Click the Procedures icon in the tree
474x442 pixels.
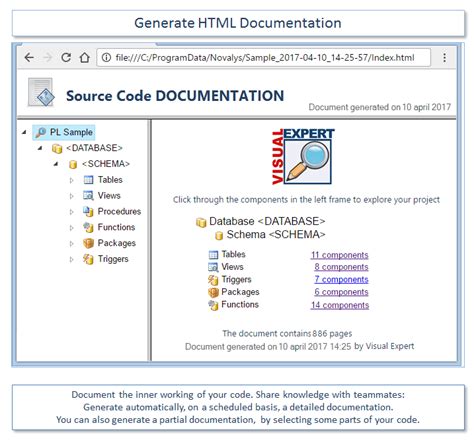click(x=88, y=211)
